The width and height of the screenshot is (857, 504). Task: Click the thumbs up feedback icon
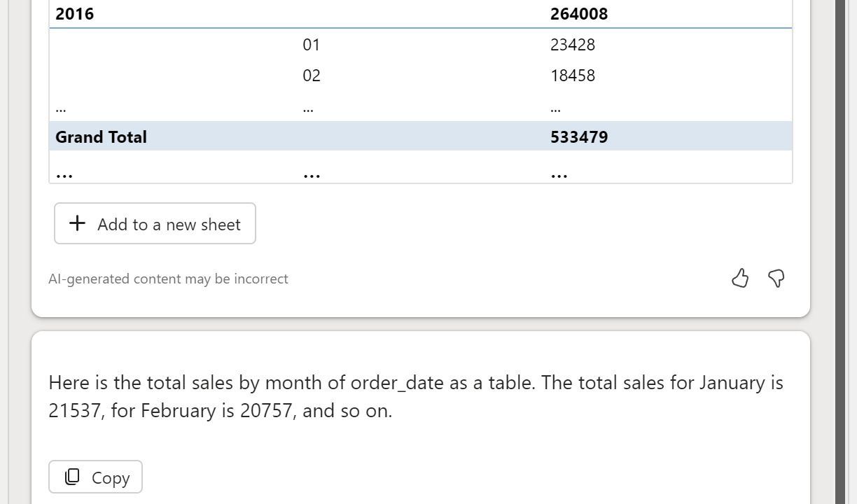coord(740,279)
